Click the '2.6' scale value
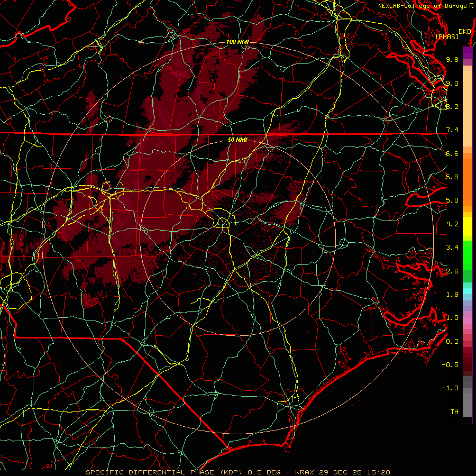Image resolution: width=476 pixels, height=476 pixels. pos(452,271)
